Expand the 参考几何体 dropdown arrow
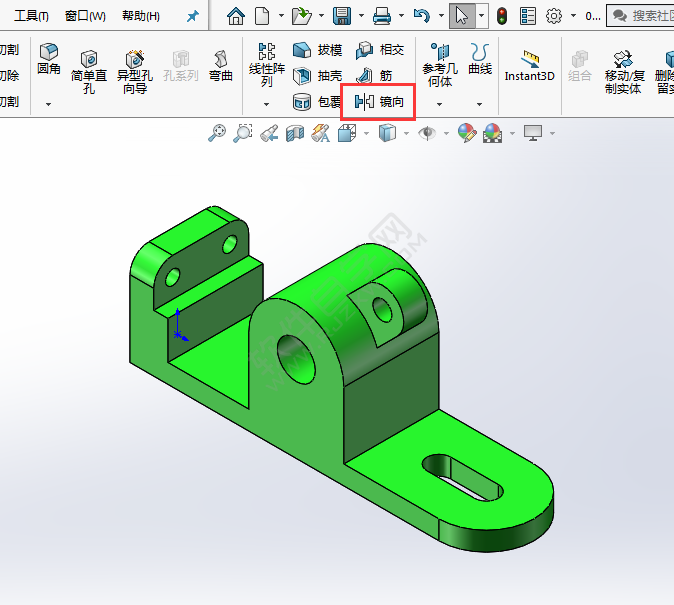The height and width of the screenshot is (605, 674). (x=440, y=104)
